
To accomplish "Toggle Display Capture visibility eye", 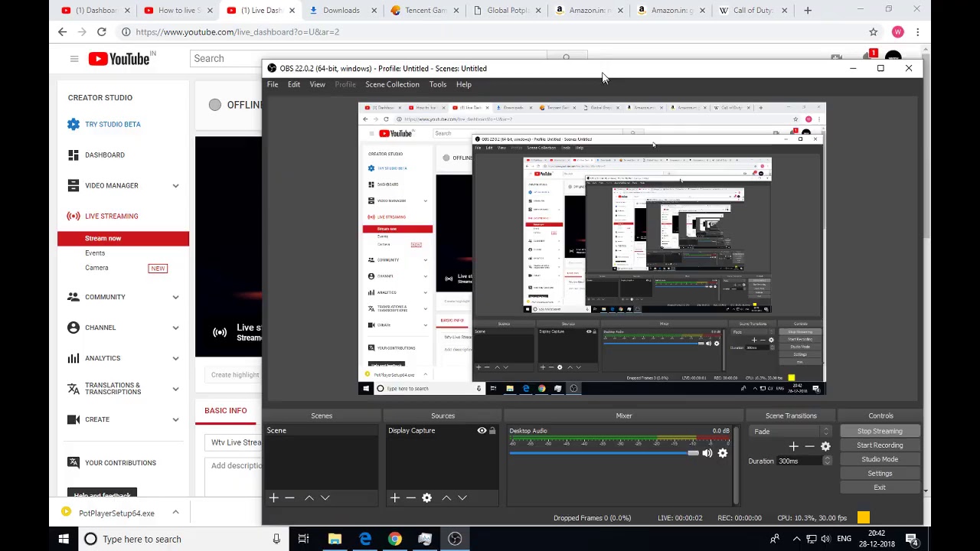I will click(x=482, y=431).
